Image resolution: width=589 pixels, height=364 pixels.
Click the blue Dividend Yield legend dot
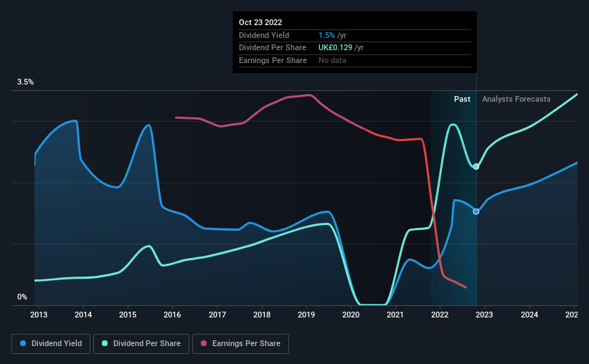(23, 343)
